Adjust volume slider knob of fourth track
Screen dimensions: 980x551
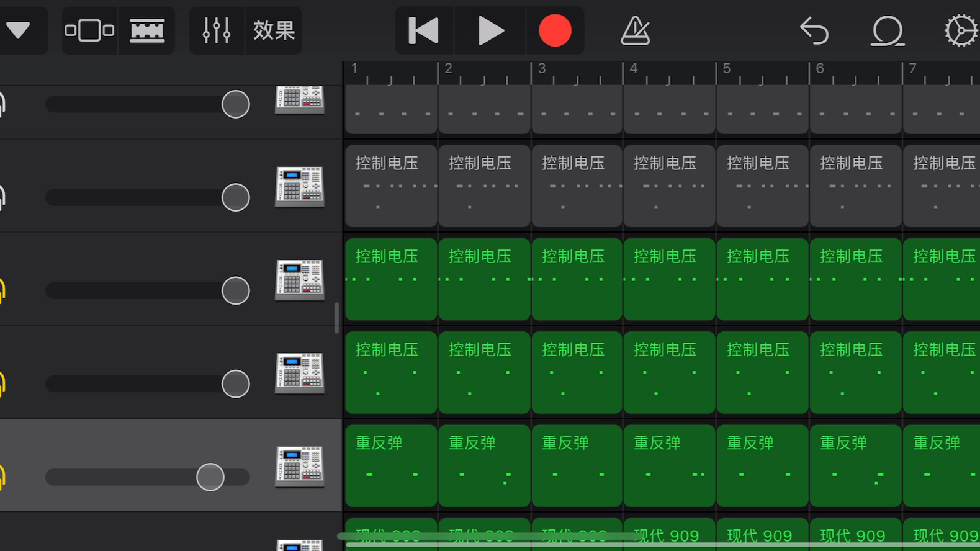click(x=236, y=383)
